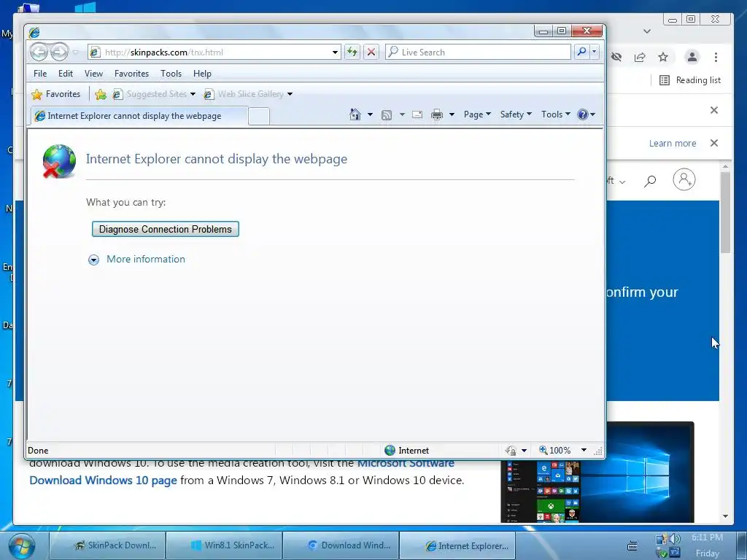
Task: Expand the zoom level dropdown arrow
Action: (x=584, y=450)
